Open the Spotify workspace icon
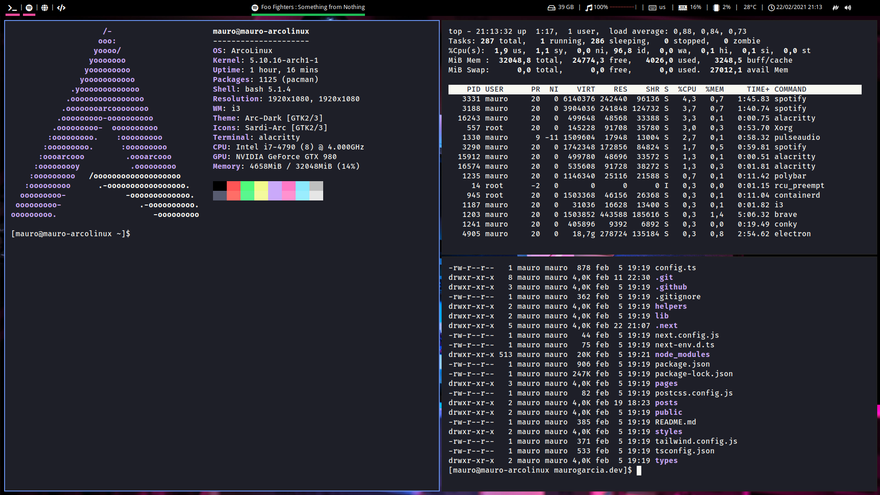 point(28,7)
